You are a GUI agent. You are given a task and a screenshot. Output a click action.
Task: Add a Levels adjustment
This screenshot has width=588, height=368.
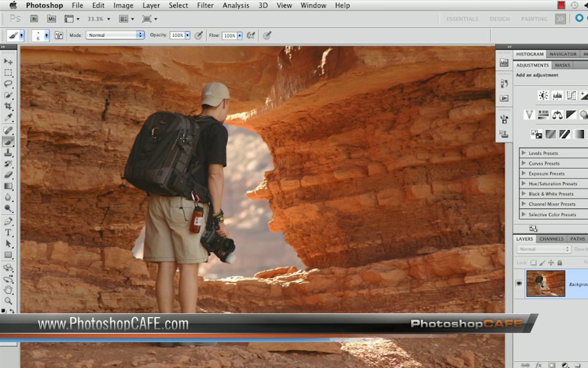coord(557,96)
